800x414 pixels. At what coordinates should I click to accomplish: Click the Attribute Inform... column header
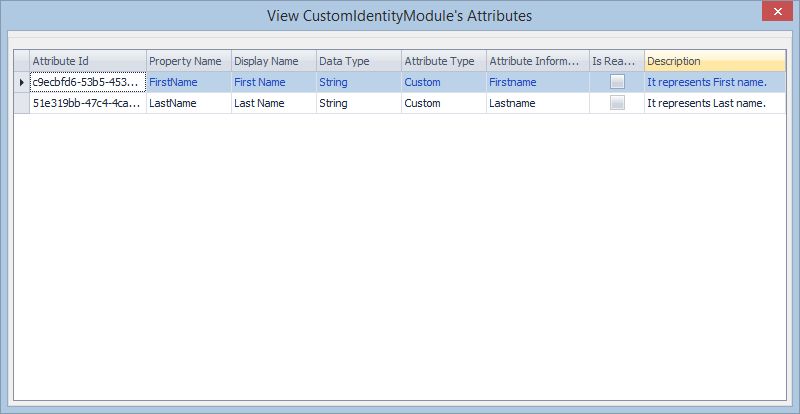538,61
